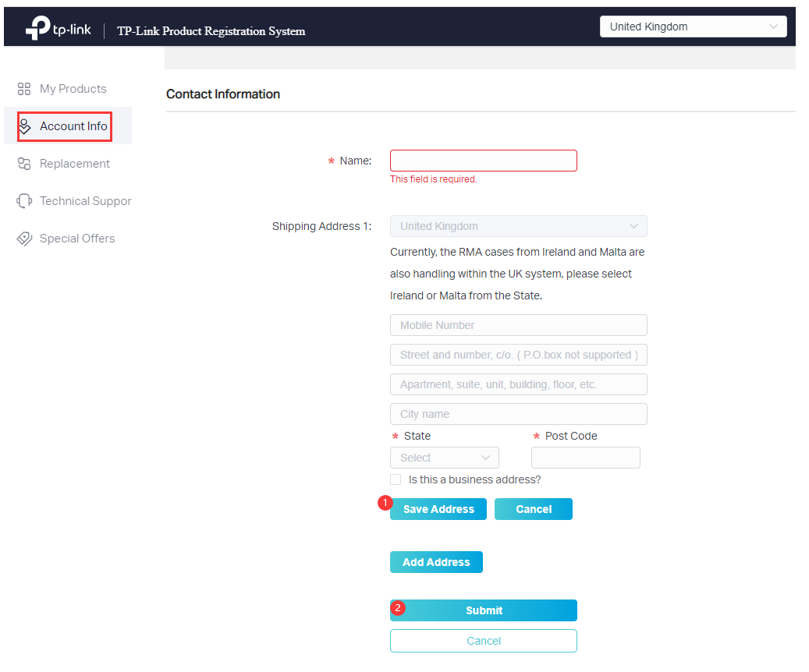Click the 'This field is required.' message
Viewport: 809px width, 672px height.
434,179
